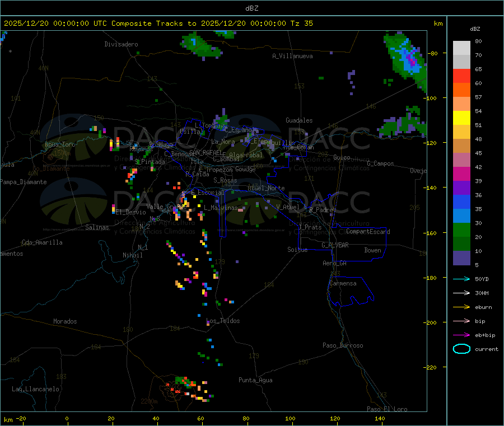Click the Paso_Barroso map label
This screenshot has height=426, width=504.
[x=343, y=345]
